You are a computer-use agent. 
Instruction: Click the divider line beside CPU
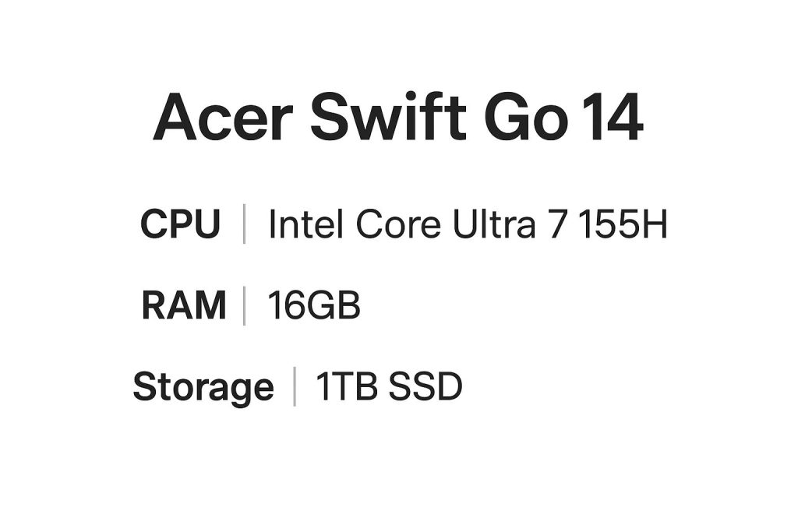coord(245,224)
